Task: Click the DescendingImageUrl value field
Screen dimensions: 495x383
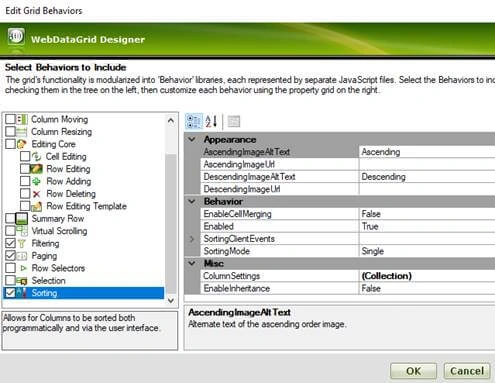Action: [427, 189]
